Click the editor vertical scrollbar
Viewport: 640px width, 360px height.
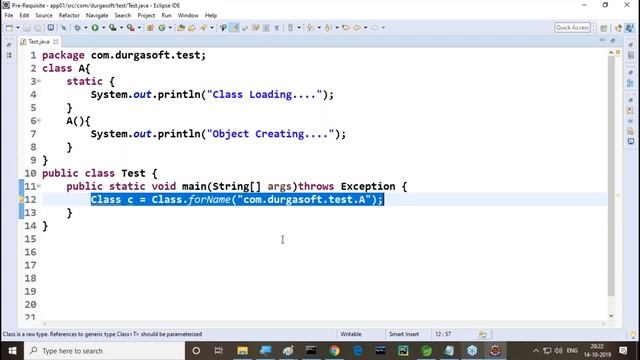tap(611, 176)
